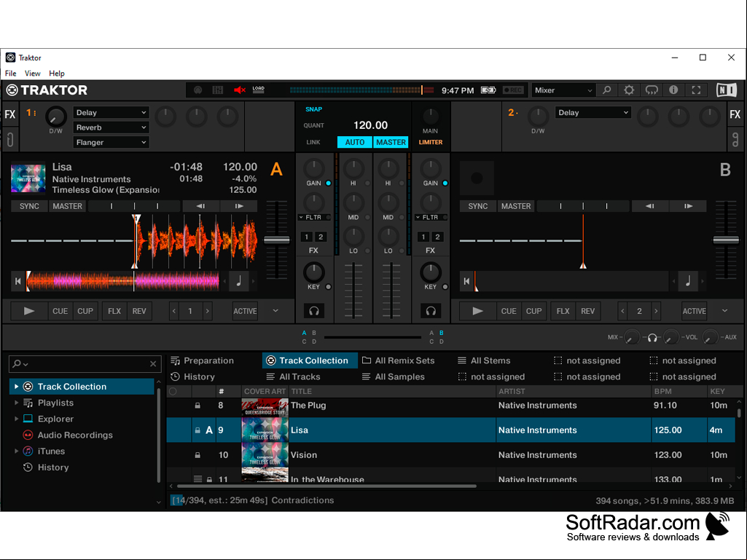
Task: Toggle LINK tempo sync
Action: (313, 142)
